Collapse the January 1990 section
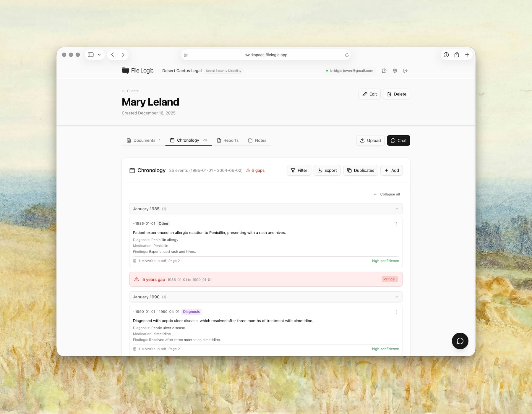Screen dimensions: 532x414 click(397, 297)
